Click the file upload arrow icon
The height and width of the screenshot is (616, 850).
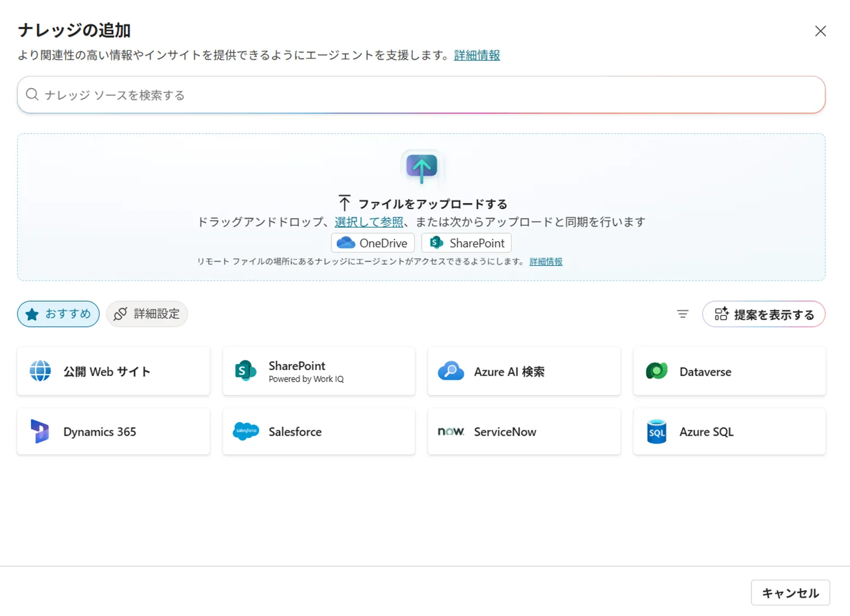tap(421, 168)
